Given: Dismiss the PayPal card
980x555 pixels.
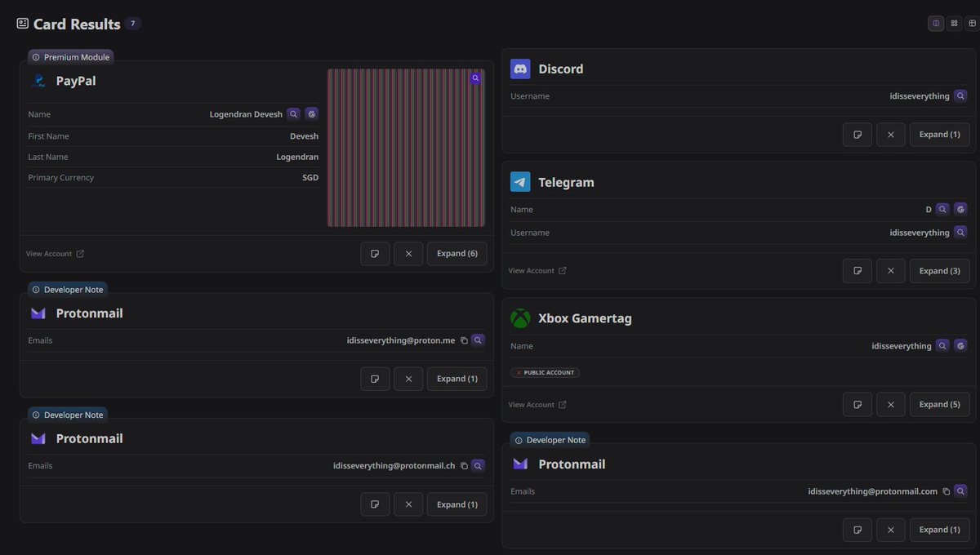Looking at the screenshot, I should (x=408, y=254).
